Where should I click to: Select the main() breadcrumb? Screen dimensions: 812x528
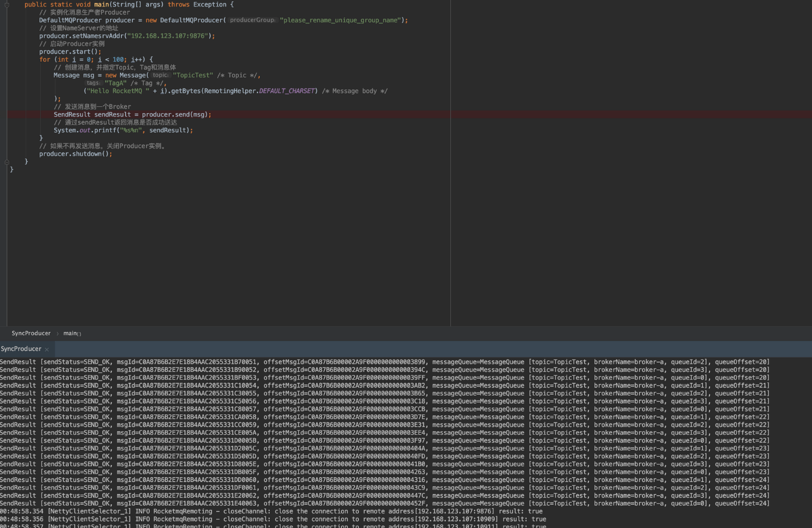72,333
